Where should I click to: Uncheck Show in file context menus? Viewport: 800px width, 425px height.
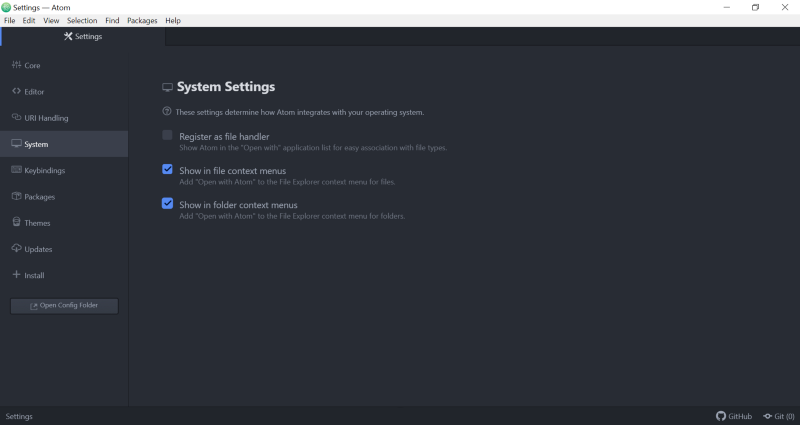pyautogui.click(x=168, y=170)
